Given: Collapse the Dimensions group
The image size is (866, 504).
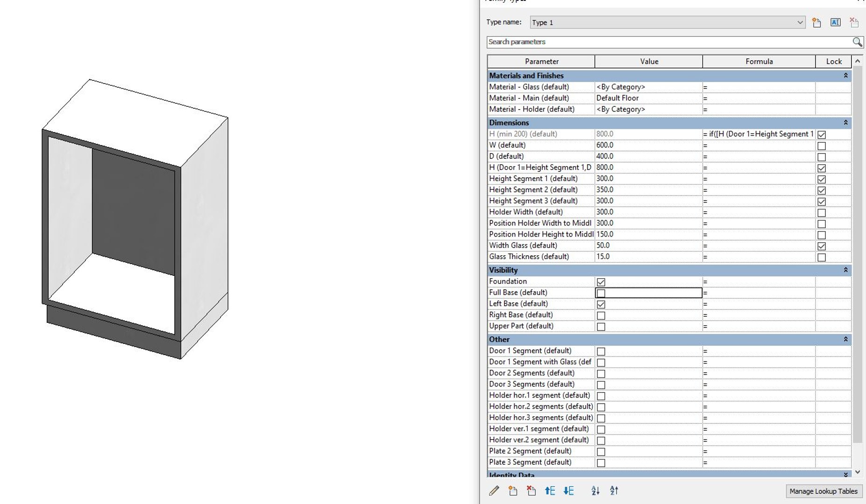Looking at the screenshot, I should pyautogui.click(x=845, y=123).
